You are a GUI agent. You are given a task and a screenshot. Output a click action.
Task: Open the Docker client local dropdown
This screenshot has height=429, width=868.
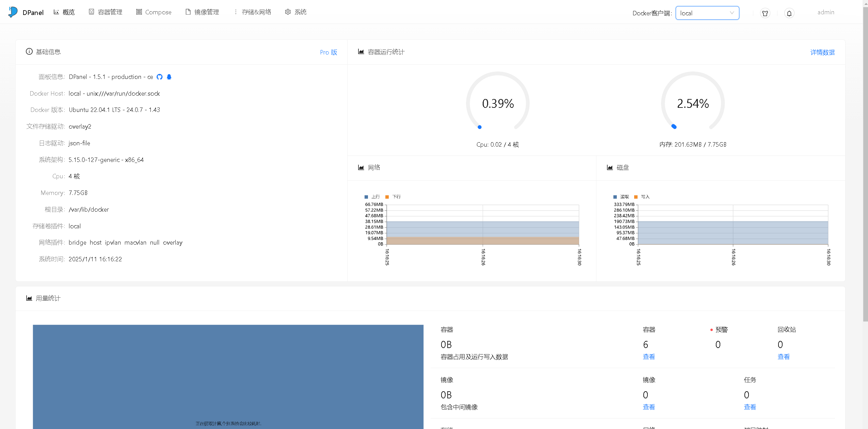click(x=707, y=13)
